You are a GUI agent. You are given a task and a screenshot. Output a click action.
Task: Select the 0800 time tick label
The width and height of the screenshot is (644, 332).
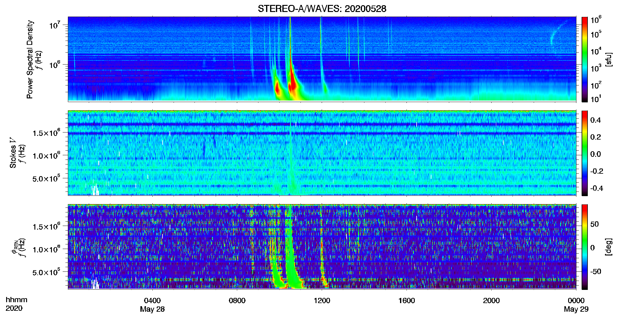pos(237,301)
